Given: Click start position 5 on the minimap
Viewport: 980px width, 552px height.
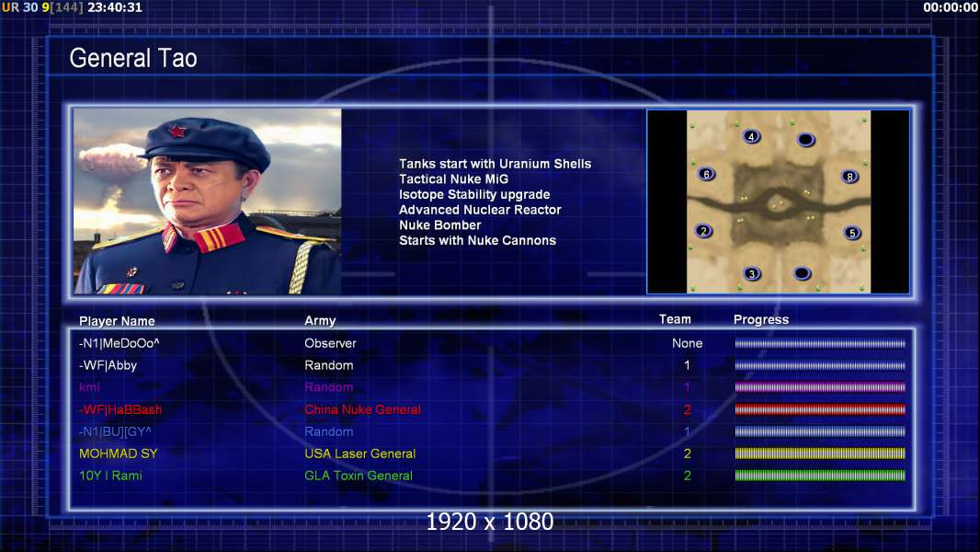Looking at the screenshot, I should pyautogui.click(x=852, y=233).
